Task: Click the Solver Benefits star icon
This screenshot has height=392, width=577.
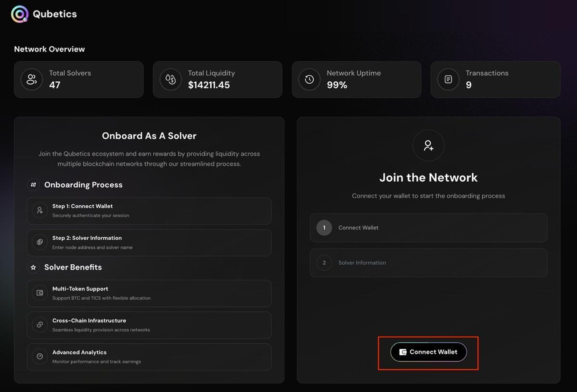Action: [x=33, y=267]
